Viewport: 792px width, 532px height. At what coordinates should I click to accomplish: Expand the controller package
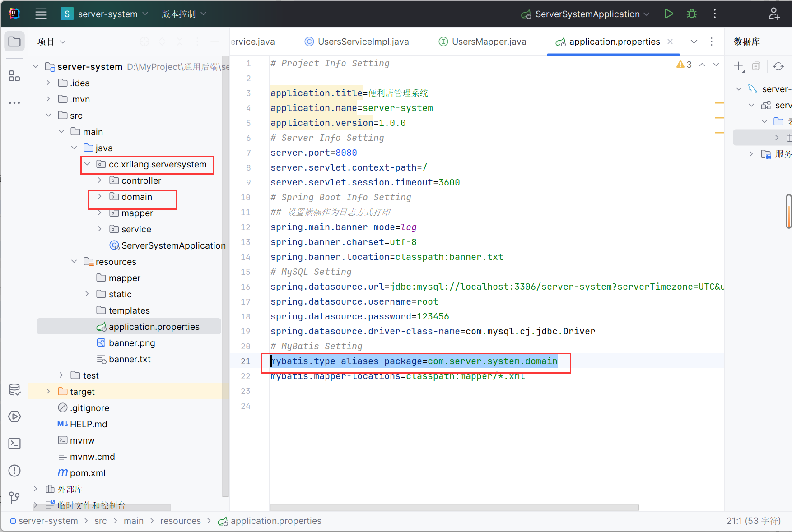coord(100,180)
